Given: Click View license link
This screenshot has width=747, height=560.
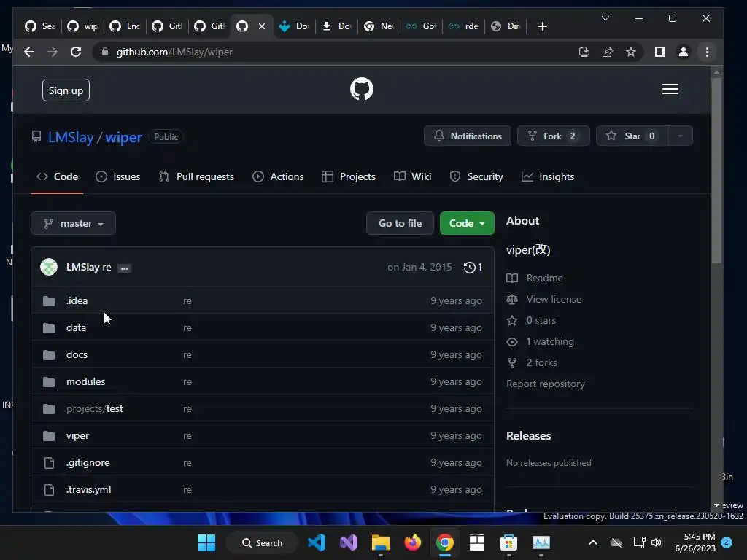Looking at the screenshot, I should tap(554, 300).
